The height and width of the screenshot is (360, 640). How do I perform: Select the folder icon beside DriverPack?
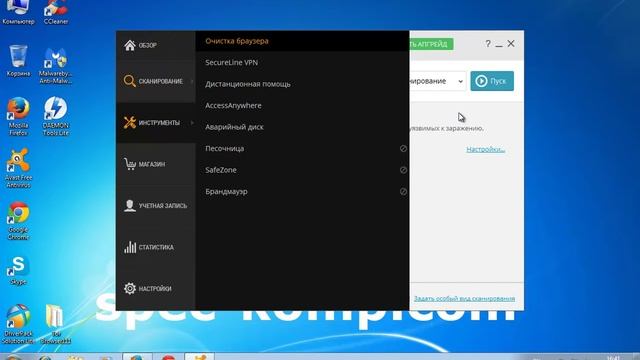pos(56,324)
